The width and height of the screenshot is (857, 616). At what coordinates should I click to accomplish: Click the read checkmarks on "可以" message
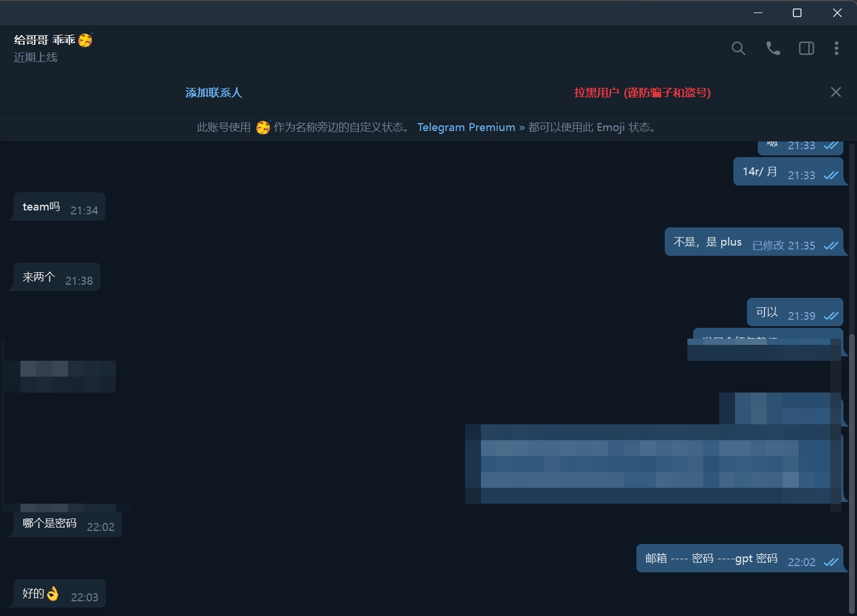coord(831,316)
